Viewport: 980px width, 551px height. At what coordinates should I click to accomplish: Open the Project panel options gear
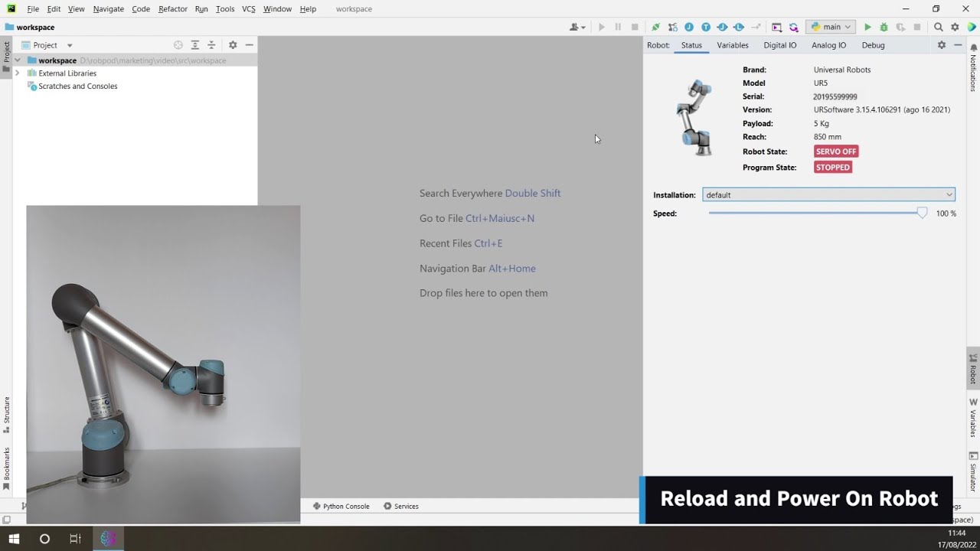[x=233, y=45]
